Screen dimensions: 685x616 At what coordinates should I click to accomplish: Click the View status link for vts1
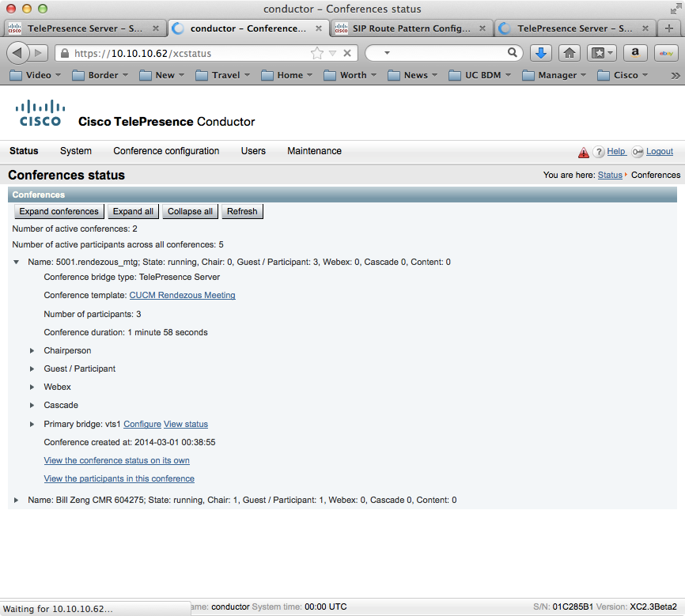[186, 424]
